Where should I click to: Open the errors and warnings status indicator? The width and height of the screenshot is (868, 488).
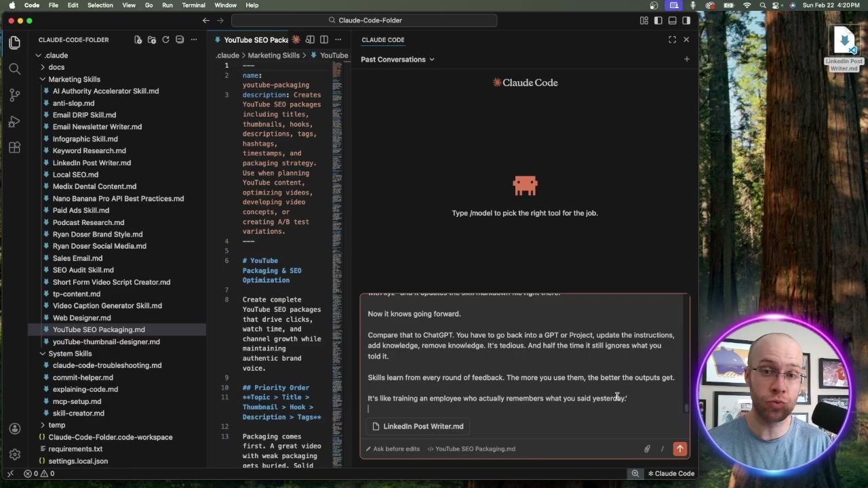pyautogui.click(x=41, y=474)
